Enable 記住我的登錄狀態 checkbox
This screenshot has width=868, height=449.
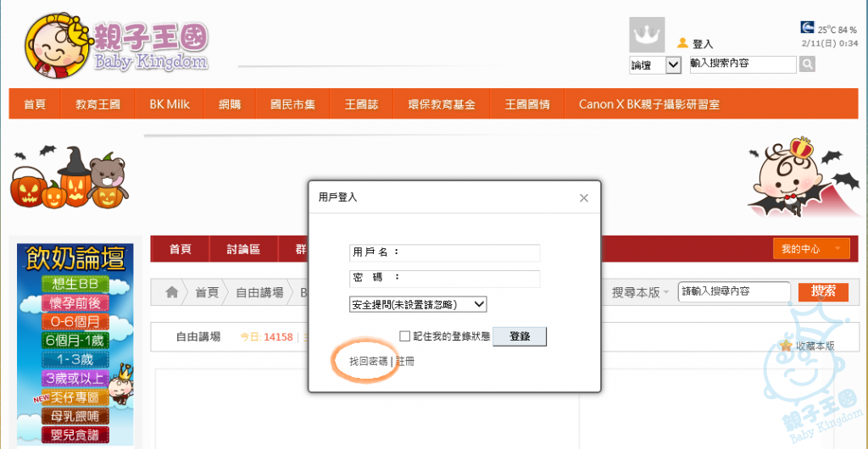coord(405,336)
